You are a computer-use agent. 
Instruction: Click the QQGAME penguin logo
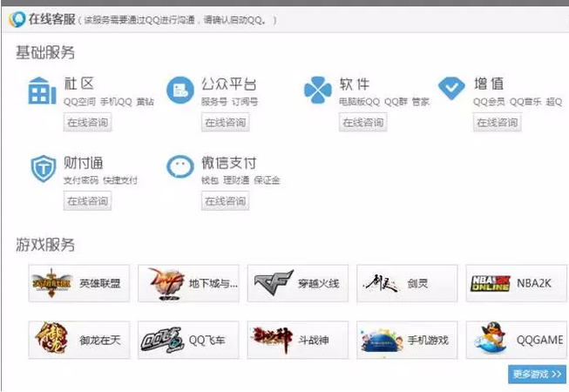point(491,338)
